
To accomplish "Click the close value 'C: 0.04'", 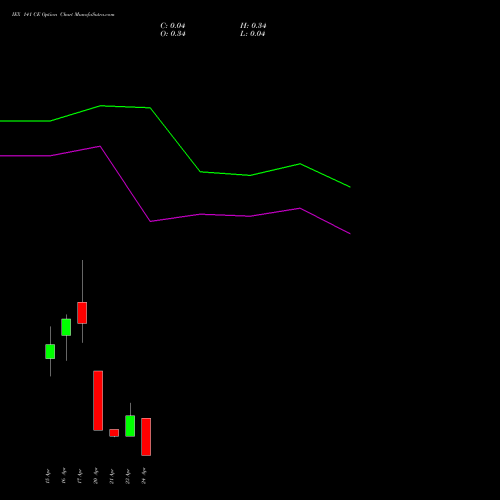I will click(173, 26).
